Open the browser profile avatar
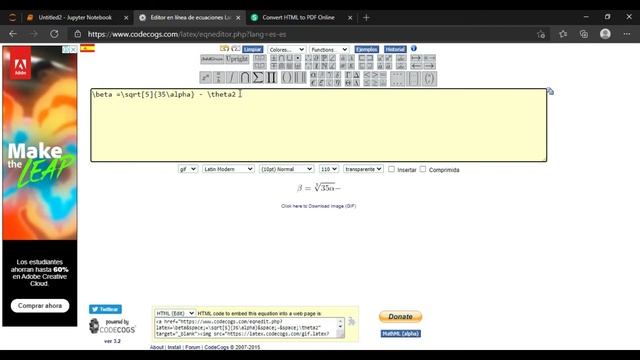 pyautogui.click(x=605, y=34)
